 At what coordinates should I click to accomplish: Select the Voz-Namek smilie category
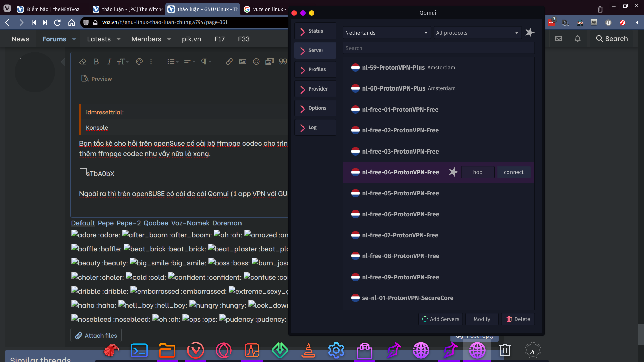tap(190, 223)
